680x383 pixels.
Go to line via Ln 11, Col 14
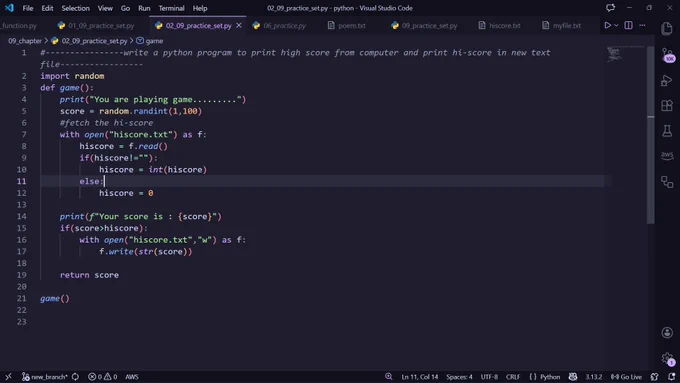[419, 376]
